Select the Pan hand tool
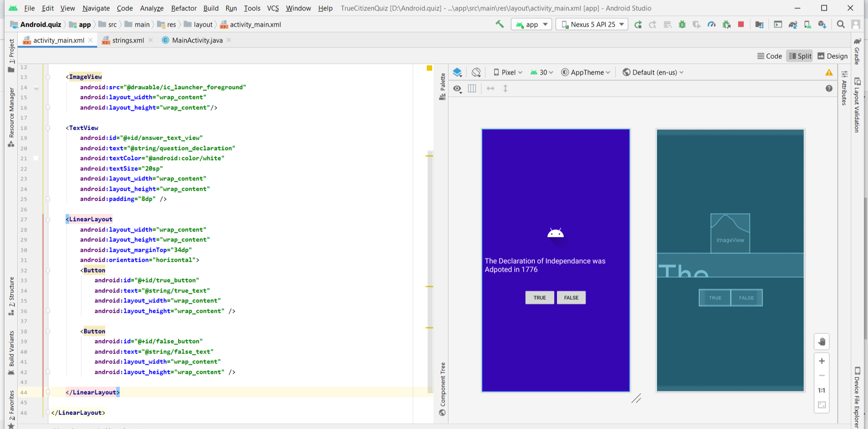The width and height of the screenshot is (868, 429). pos(822,342)
